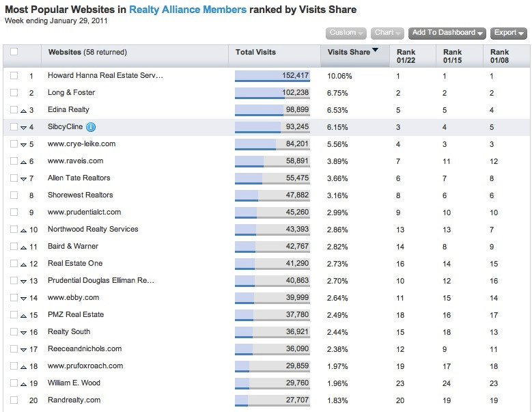Tick the www.prudentialct.com checkbox

tap(14, 212)
